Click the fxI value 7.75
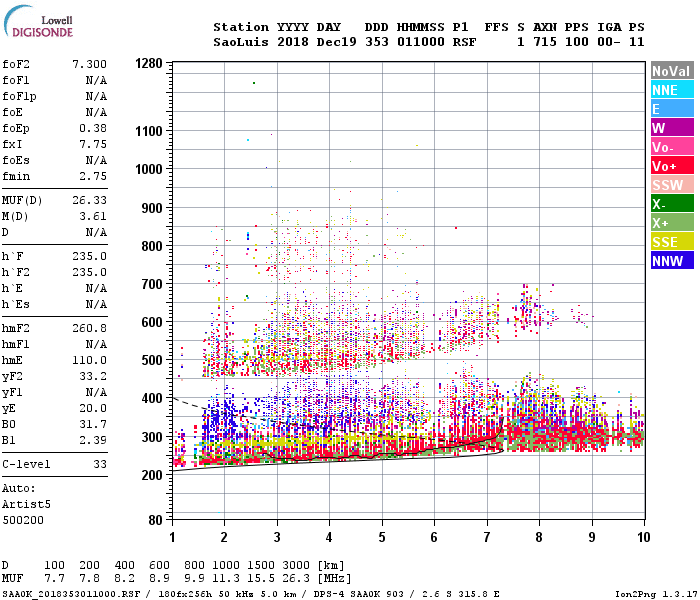The height and width of the screenshot is (600, 700). point(93,144)
